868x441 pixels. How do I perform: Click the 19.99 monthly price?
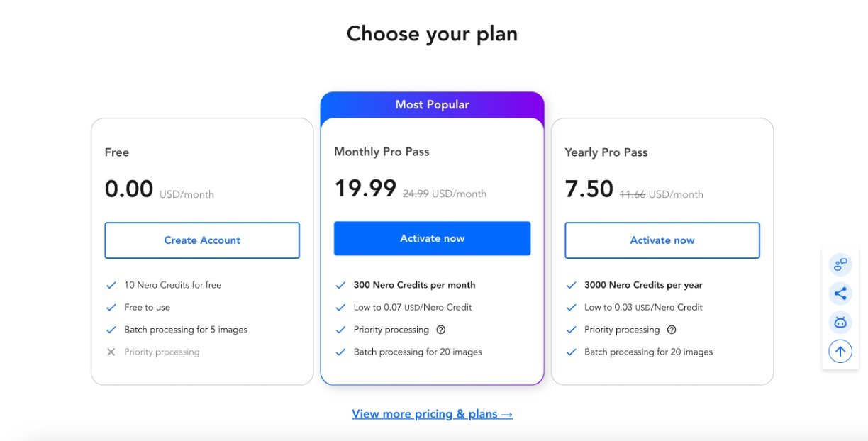point(365,189)
